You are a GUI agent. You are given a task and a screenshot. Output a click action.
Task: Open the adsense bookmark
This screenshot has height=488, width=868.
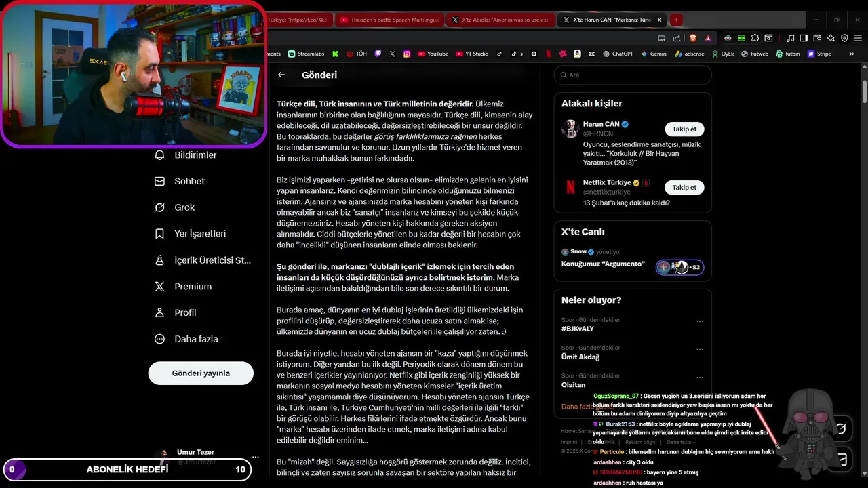[x=690, y=54]
